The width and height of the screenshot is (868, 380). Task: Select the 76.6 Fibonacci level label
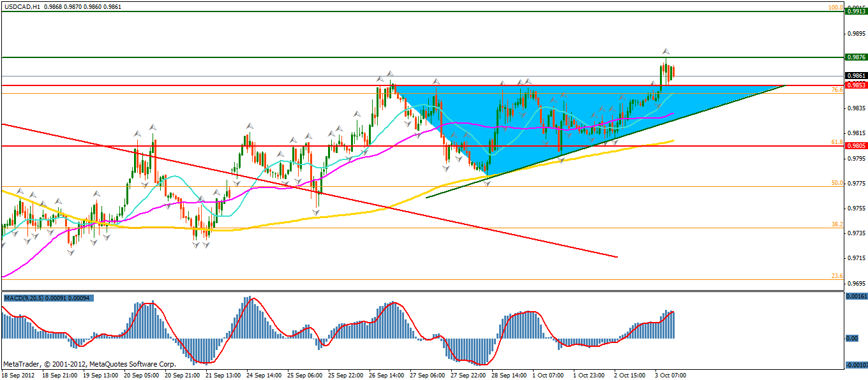pos(837,90)
